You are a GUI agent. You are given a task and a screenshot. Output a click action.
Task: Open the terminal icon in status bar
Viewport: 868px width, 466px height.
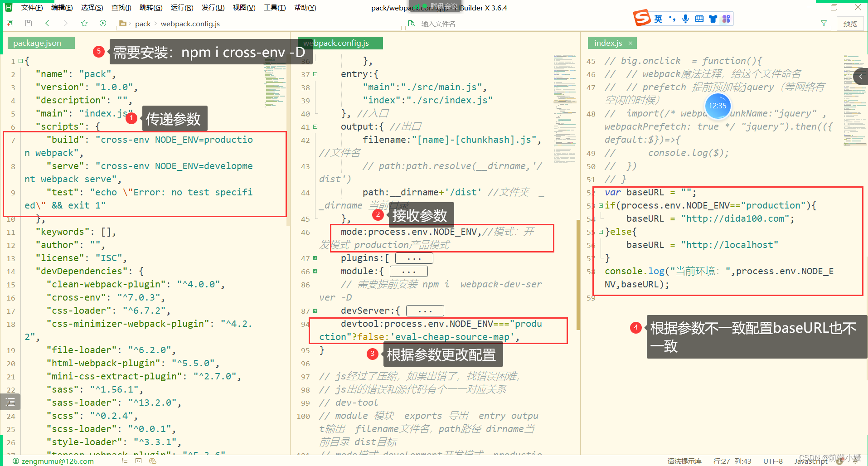[138, 461]
